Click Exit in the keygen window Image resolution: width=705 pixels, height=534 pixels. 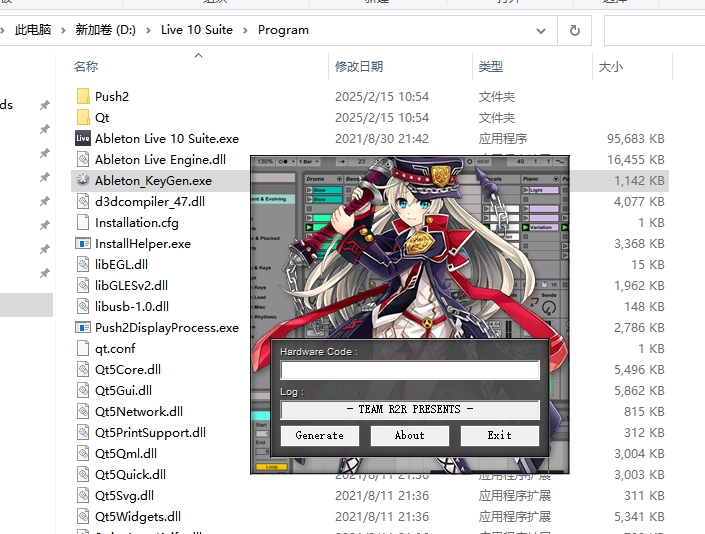(x=500, y=435)
